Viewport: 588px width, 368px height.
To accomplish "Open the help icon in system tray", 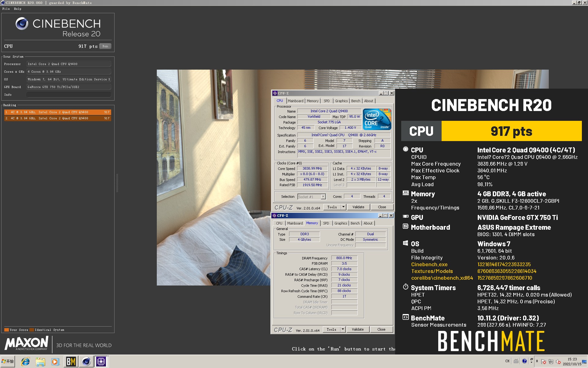I will coord(524,361).
